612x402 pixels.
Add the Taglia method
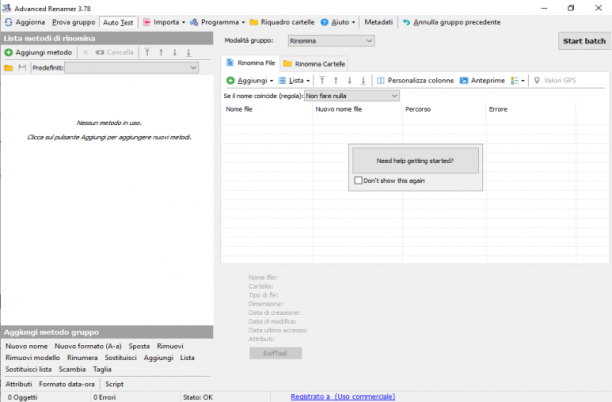pyautogui.click(x=102, y=369)
